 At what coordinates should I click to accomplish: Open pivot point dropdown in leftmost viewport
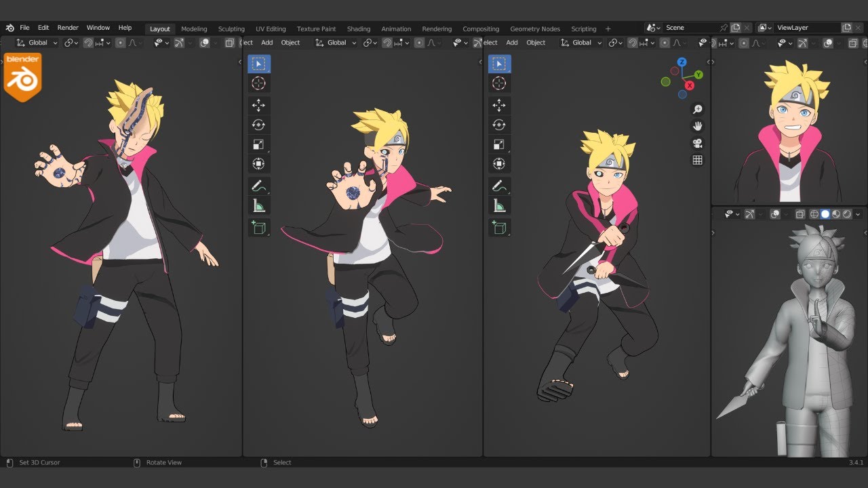pos(71,43)
